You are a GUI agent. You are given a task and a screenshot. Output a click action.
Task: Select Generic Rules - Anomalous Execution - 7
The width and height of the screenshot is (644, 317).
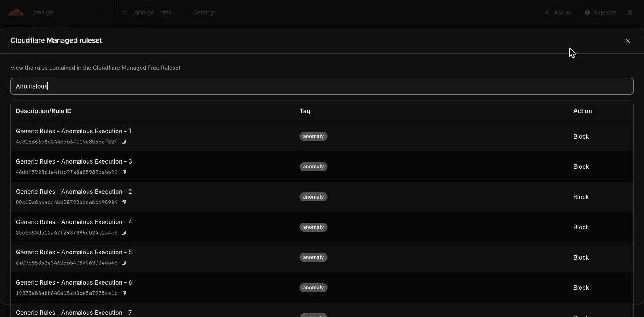click(x=74, y=313)
